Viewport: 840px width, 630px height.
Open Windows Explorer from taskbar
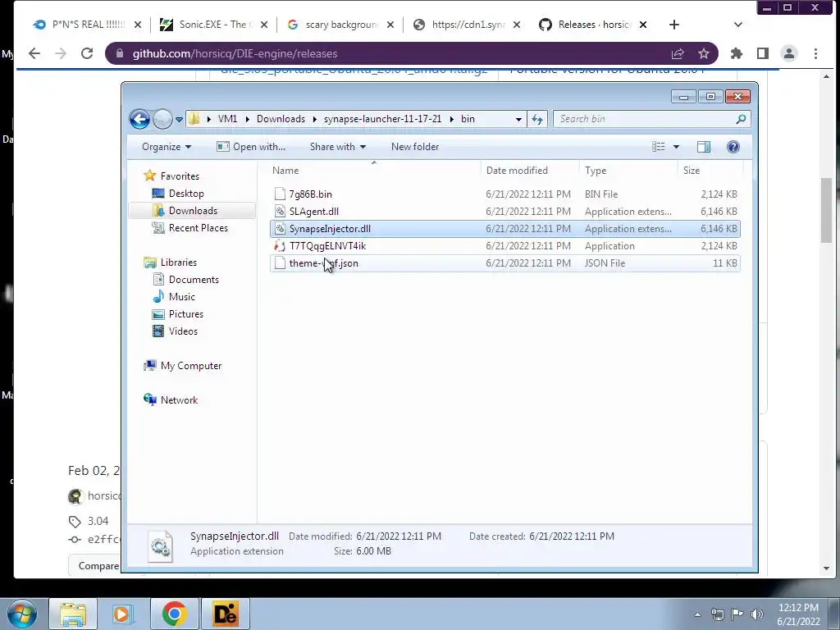73,614
